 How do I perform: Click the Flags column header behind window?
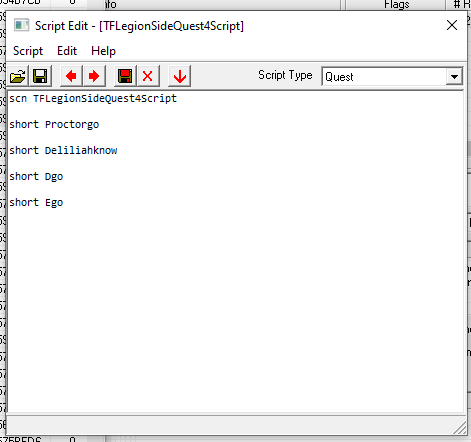click(396, 5)
